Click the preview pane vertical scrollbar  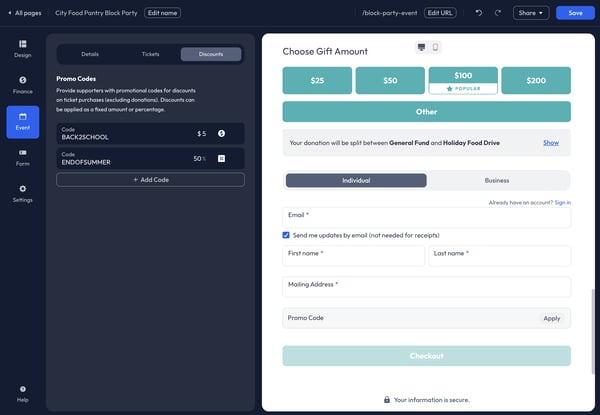593,331
